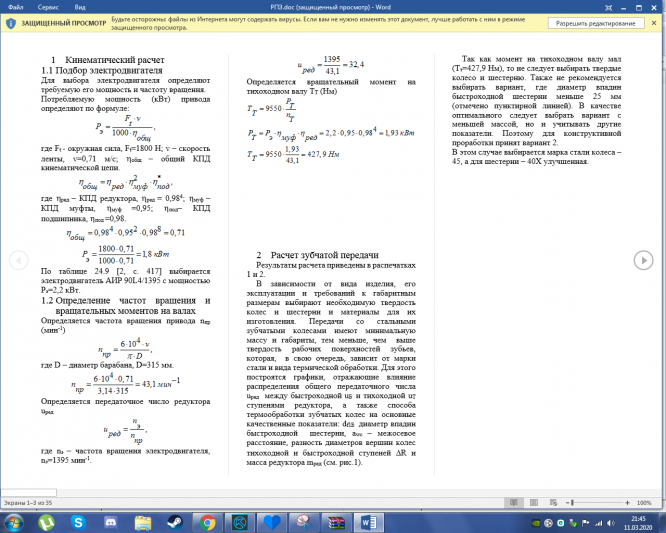Switch to read mode view icon
The width and height of the screenshot is (666, 533).
[514, 502]
